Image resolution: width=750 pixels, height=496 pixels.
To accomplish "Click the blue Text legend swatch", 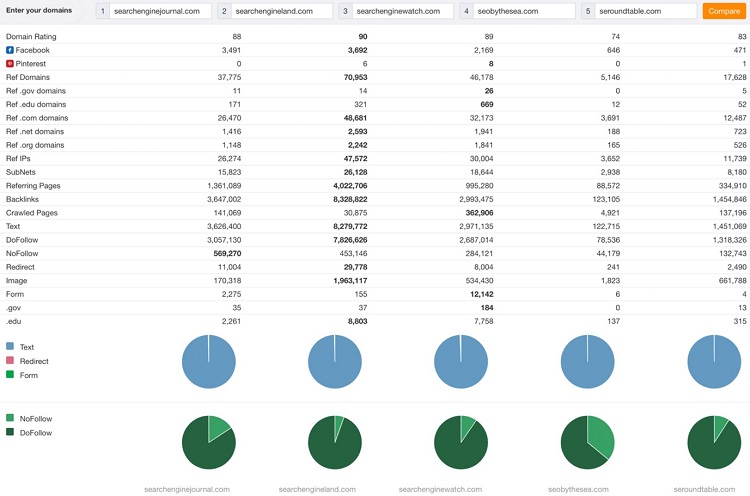I will coord(10,346).
